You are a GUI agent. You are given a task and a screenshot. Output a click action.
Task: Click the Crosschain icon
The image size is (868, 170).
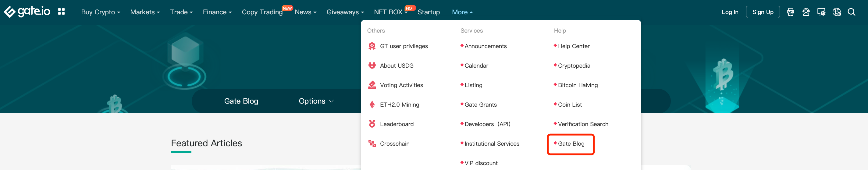click(x=372, y=144)
